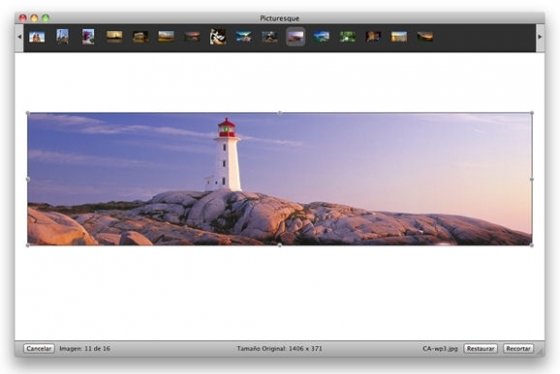
Task: Select the seventh thumbnail, dark reddish panorama
Action: pyautogui.click(x=192, y=36)
